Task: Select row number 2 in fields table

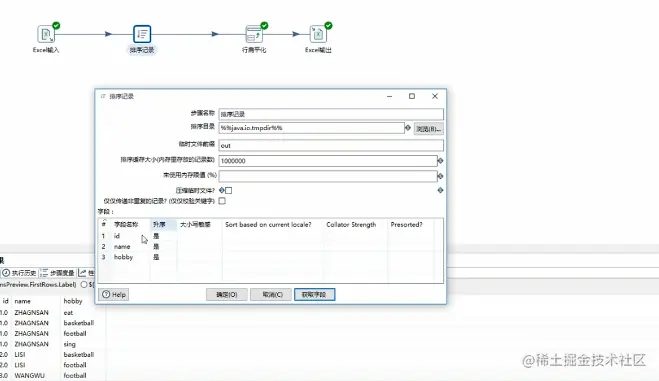Action: pos(103,247)
